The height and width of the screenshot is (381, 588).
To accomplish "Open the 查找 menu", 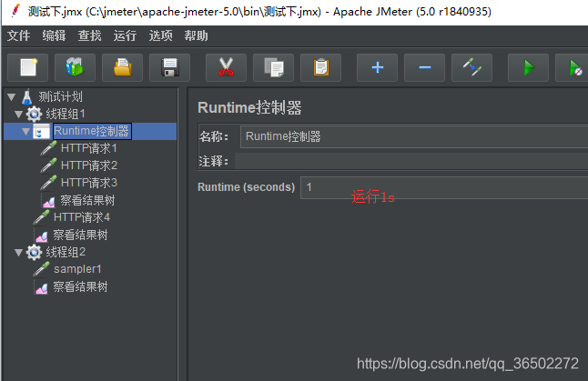I will 89,35.
